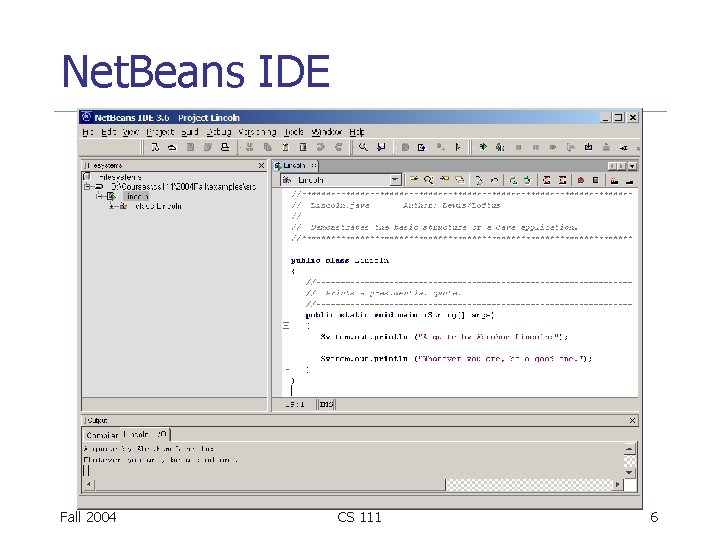Viewport: 720px width, 540px height.
Task: Open the Window menu
Action: 326,132
